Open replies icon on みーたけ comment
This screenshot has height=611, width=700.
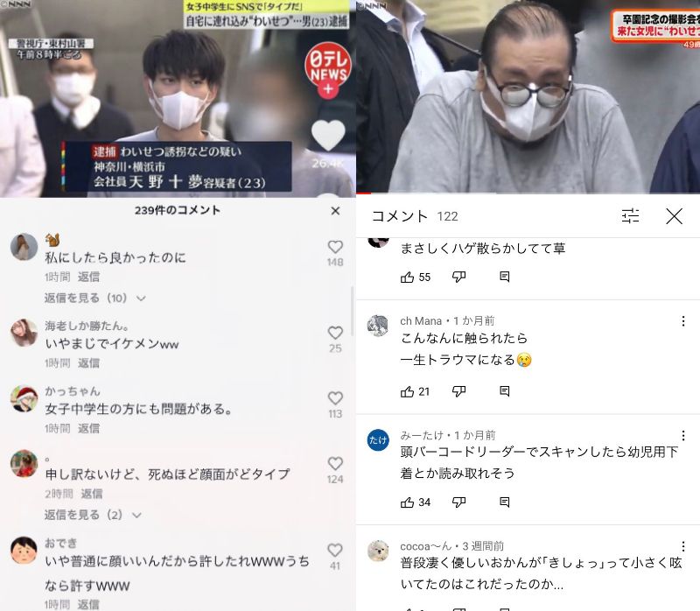505,502
